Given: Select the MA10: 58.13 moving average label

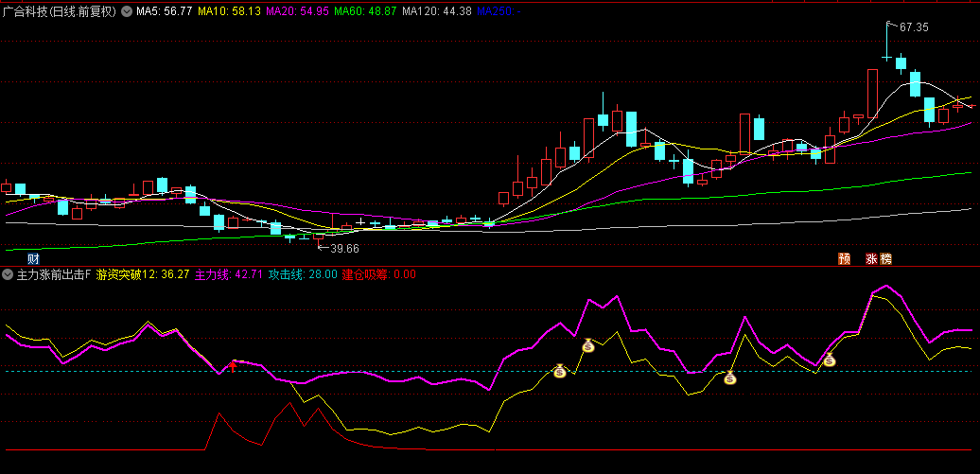Looking at the screenshot, I should coord(229,11).
